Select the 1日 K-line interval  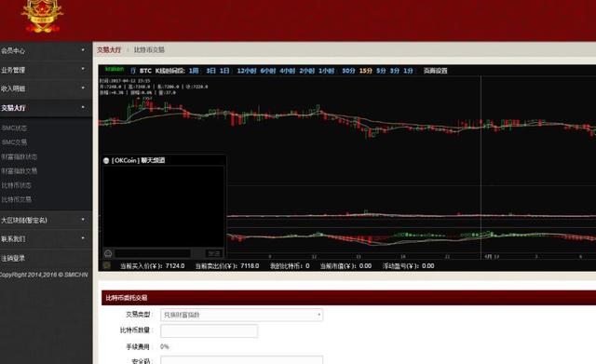[224, 71]
